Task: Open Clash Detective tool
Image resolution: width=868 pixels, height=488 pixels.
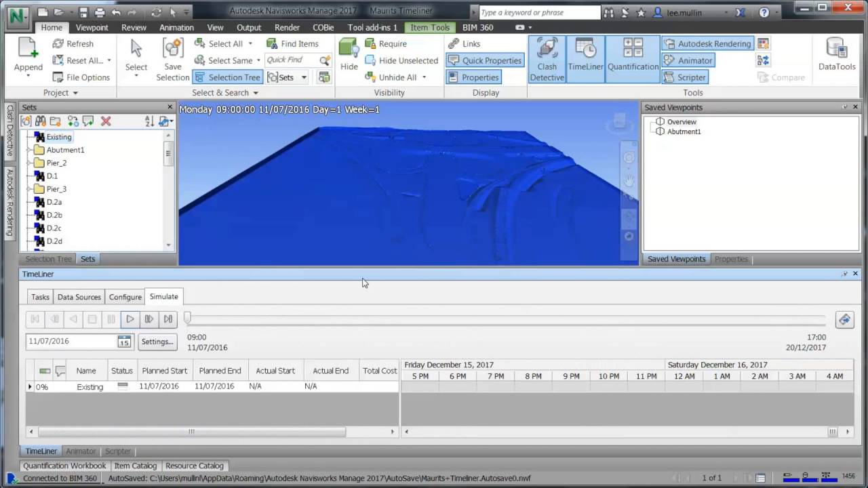Action: click(547, 60)
